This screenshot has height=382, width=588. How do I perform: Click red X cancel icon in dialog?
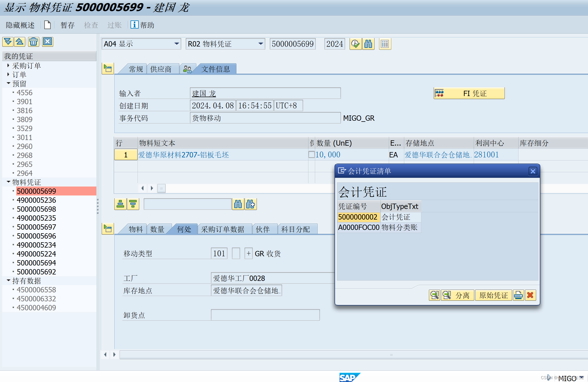pyautogui.click(x=530, y=295)
